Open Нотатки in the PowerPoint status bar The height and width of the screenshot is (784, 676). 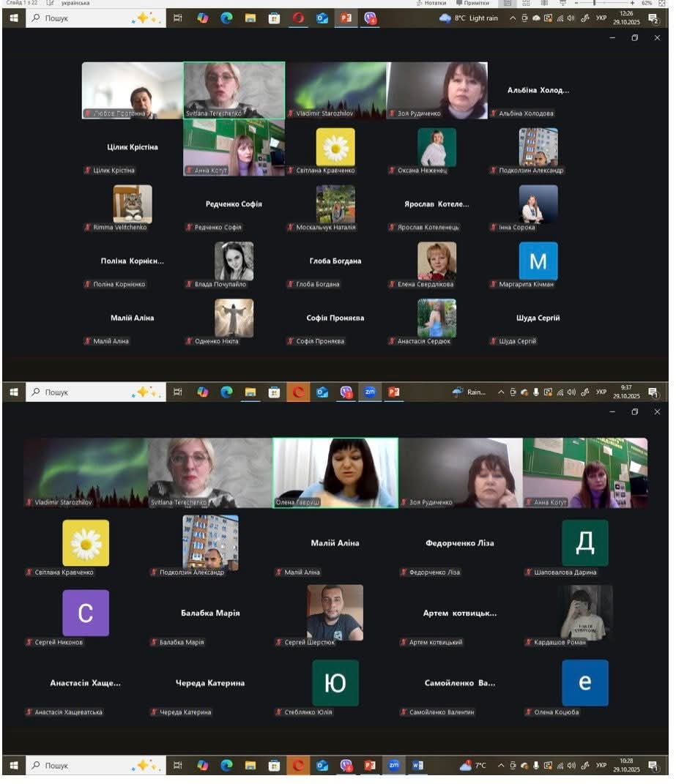(431, 3)
